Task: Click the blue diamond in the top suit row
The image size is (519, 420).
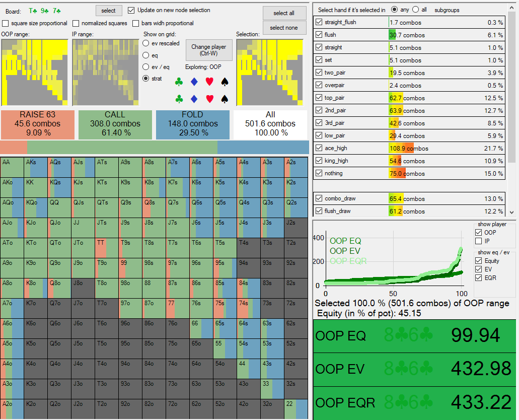Action: [194, 82]
